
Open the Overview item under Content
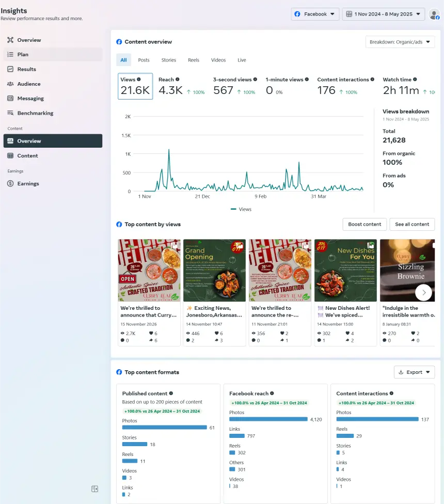coord(53,141)
